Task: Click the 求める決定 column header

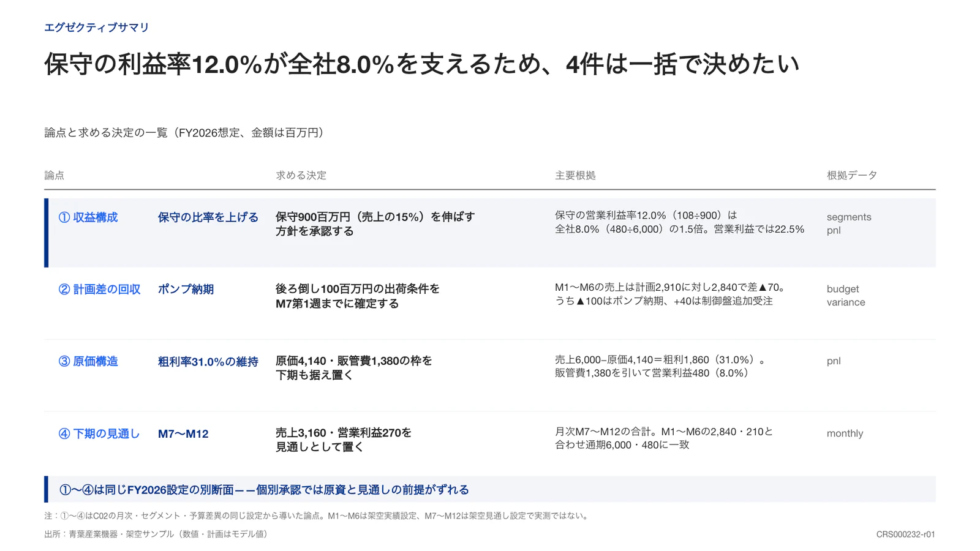Action: coord(301,175)
